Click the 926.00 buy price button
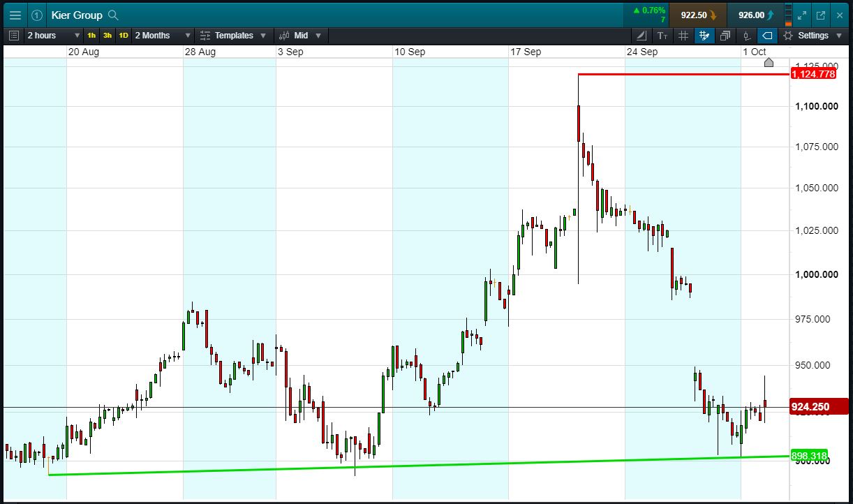853x504 pixels. pos(755,15)
